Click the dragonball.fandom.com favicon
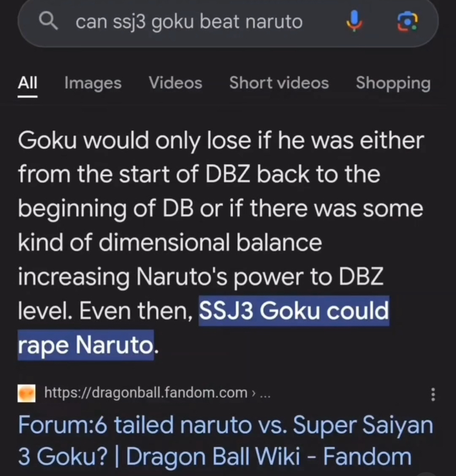 click(26, 393)
